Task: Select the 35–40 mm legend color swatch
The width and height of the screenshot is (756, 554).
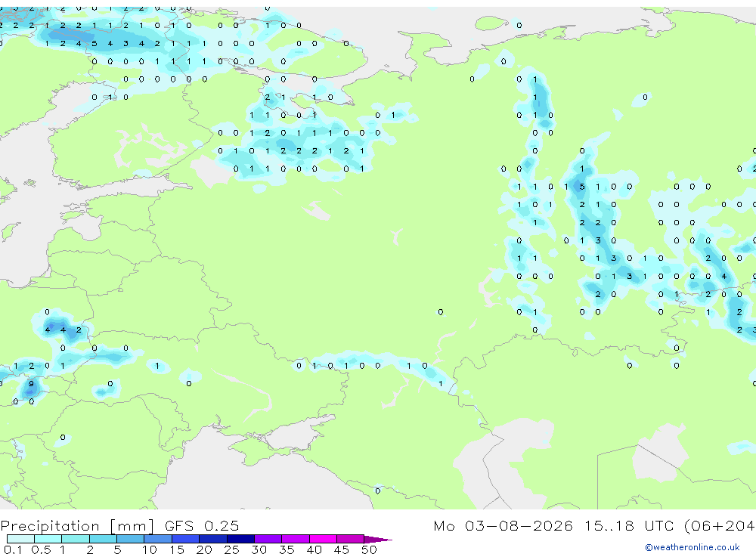Action: point(296,539)
